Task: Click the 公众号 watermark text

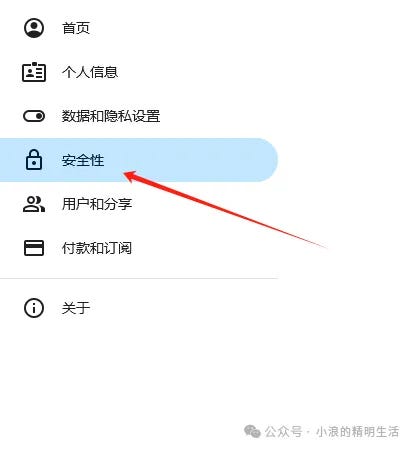Action: [283, 432]
